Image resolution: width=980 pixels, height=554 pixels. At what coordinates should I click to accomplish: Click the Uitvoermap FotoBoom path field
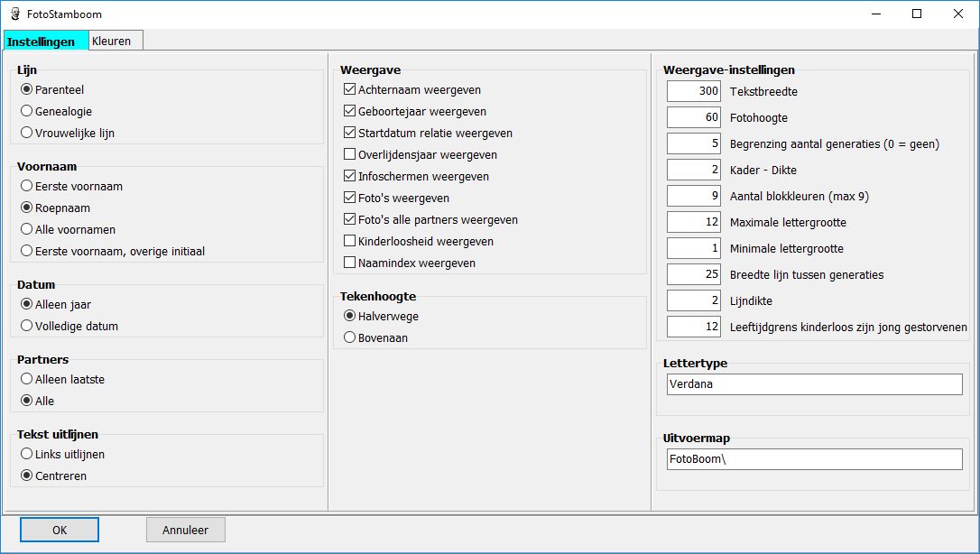(x=813, y=459)
